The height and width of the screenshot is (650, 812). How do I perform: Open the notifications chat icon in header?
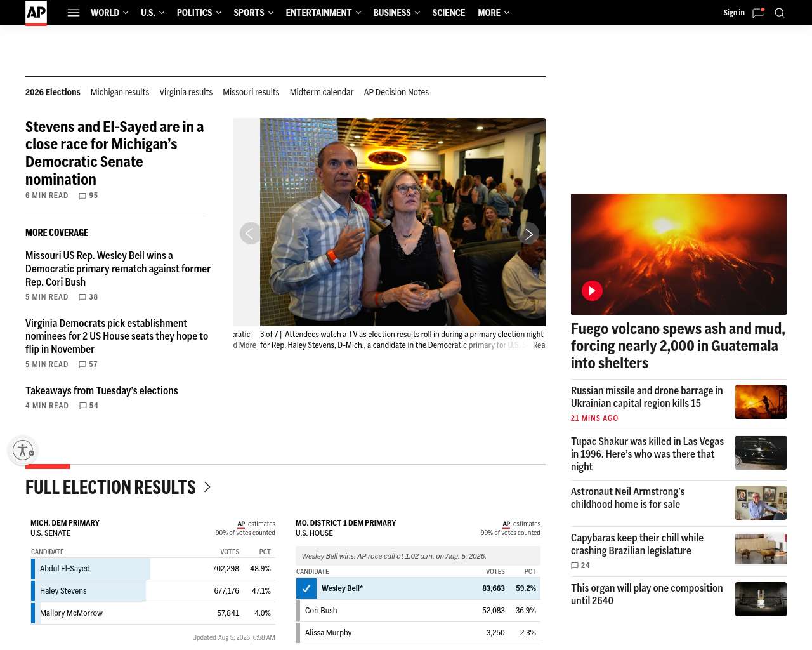coord(758,13)
